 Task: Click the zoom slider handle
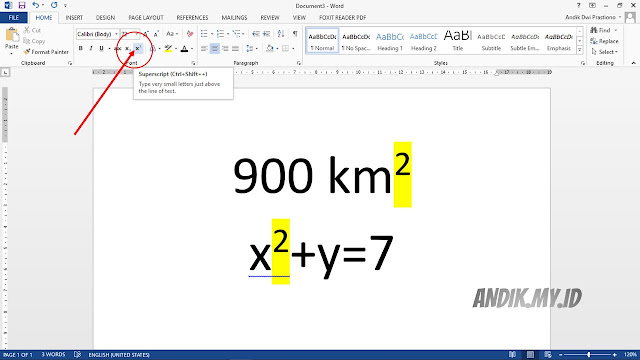click(588, 355)
